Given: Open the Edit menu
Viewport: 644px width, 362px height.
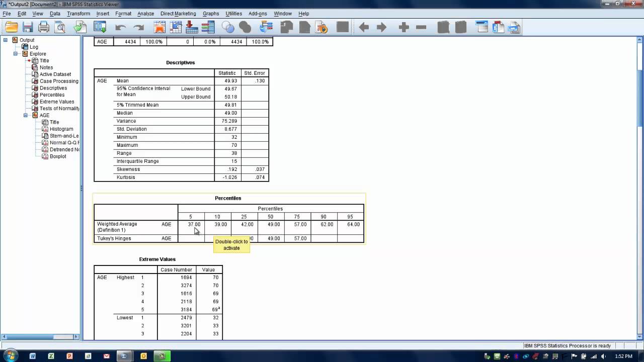Looking at the screenshot, I should (22, 14).
